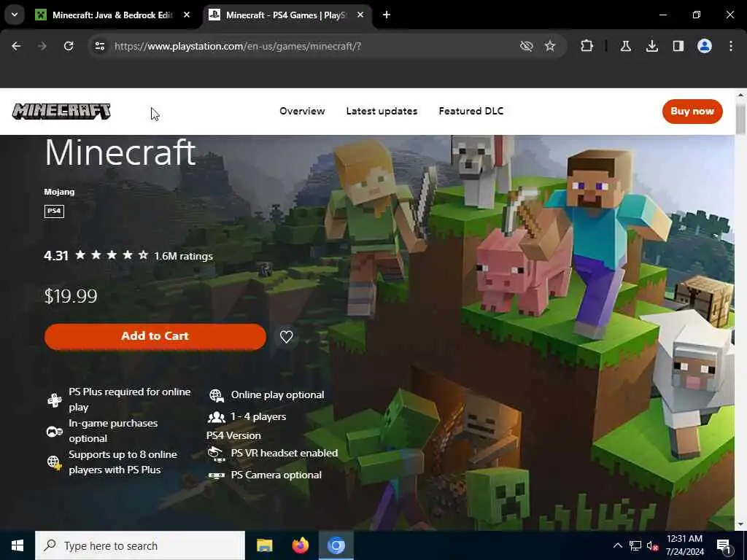
Task: Click the online players globe icon
Action: point(54,462)
